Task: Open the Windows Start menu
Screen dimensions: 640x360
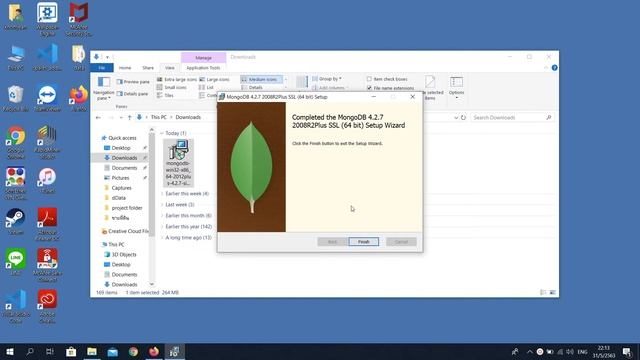Action: click(x=10, y=351)
